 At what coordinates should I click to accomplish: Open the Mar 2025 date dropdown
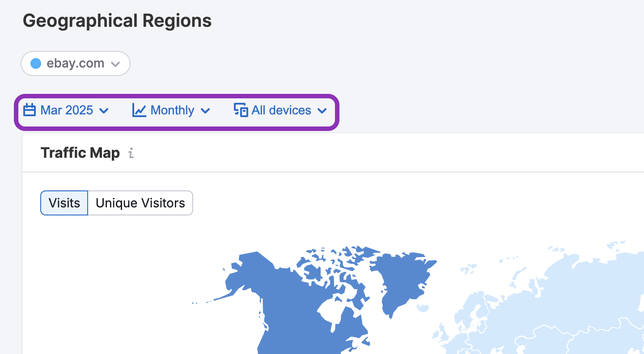(x=67, y=110)
